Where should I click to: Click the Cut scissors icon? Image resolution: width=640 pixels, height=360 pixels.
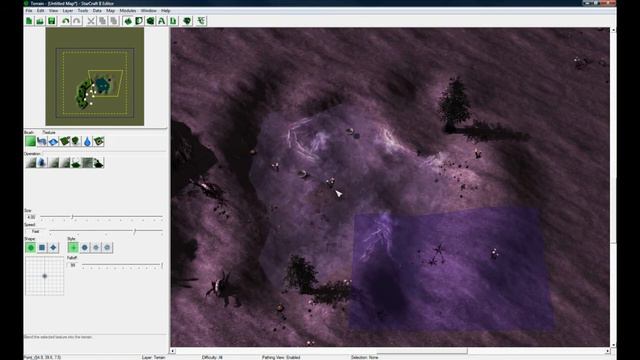click(x=91, y=21)
